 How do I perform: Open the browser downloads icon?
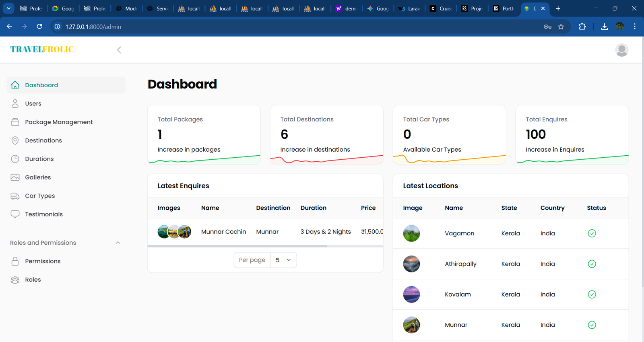pos(604,27)
